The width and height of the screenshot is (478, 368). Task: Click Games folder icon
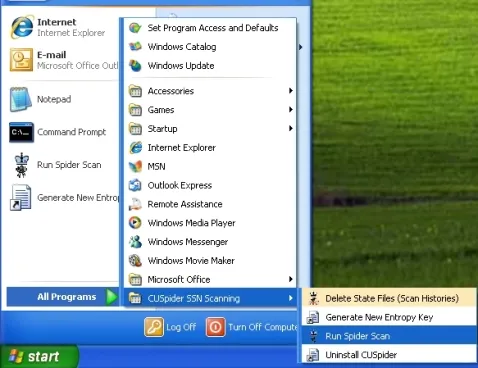click(x=135, y=110)
